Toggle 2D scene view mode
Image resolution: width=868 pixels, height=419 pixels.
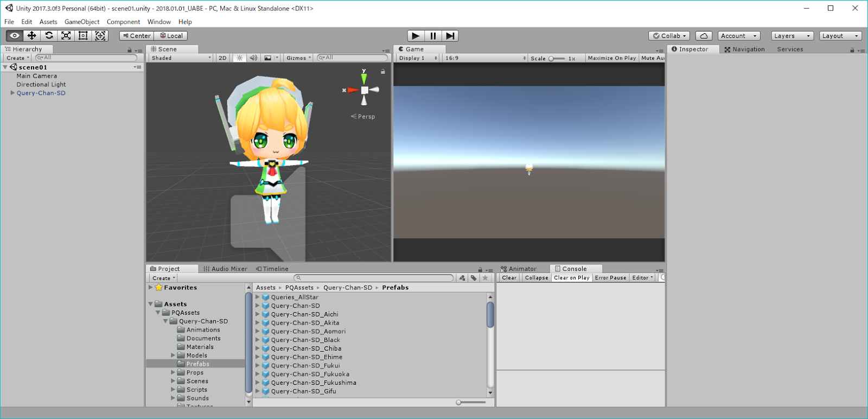222,58
